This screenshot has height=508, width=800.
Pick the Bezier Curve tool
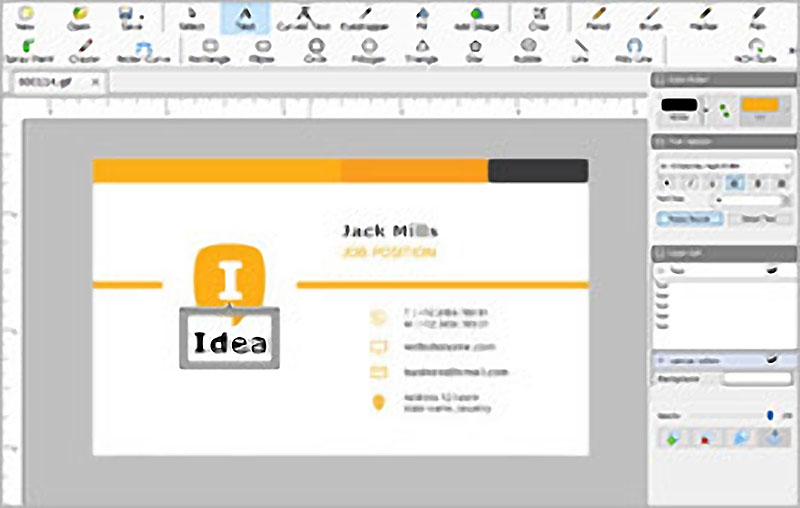pos(143,52)
